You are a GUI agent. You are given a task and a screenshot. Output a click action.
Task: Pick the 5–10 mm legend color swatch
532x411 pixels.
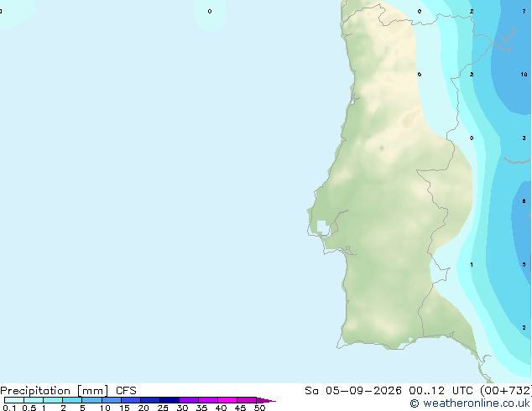click(91, 400)
